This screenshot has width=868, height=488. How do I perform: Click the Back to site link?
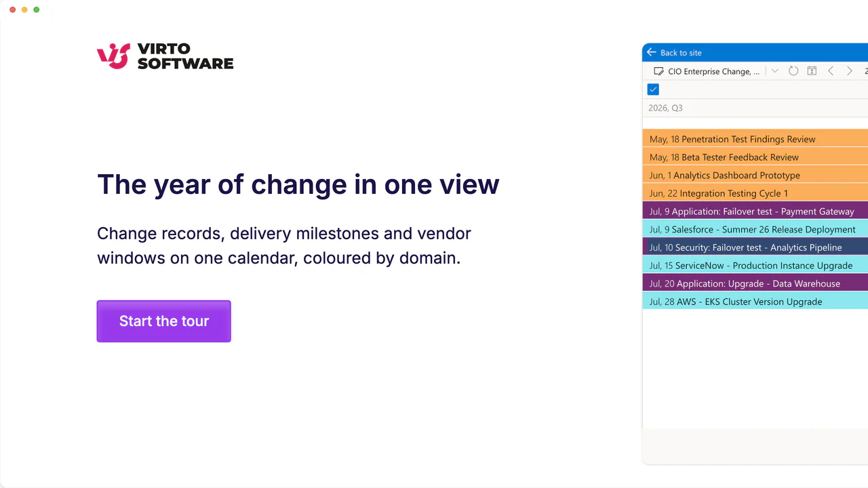(x=681, y=53)
